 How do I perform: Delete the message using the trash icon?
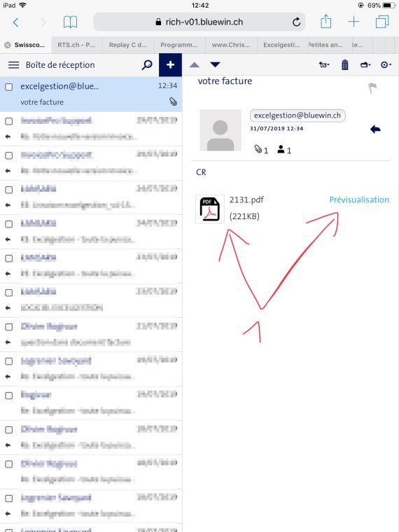pyautogui.click(x=344, y=64)
